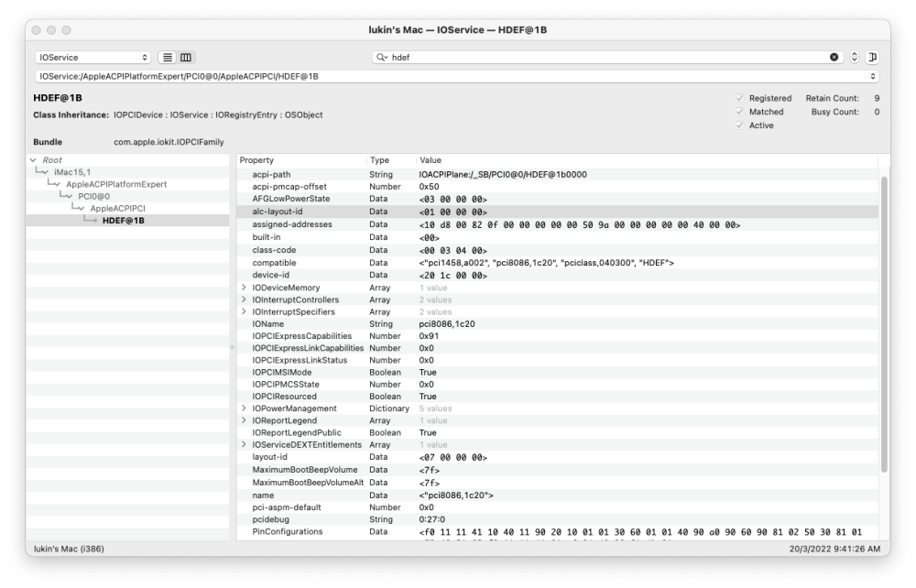Viewport: 916px width, 588px height.
Task: Switch to list view icon in toolbar
Action: click(168, 57)
